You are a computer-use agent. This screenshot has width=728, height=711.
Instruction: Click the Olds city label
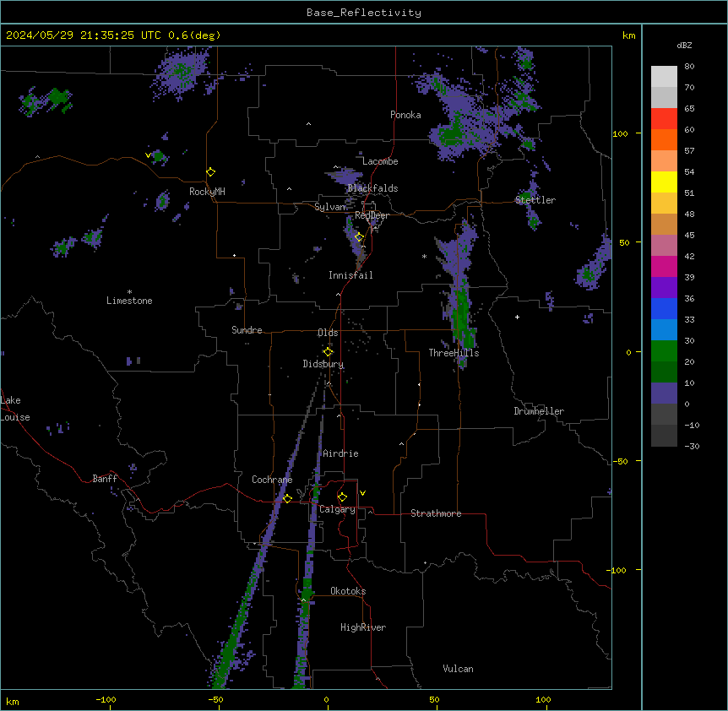(x=328, y=333)
